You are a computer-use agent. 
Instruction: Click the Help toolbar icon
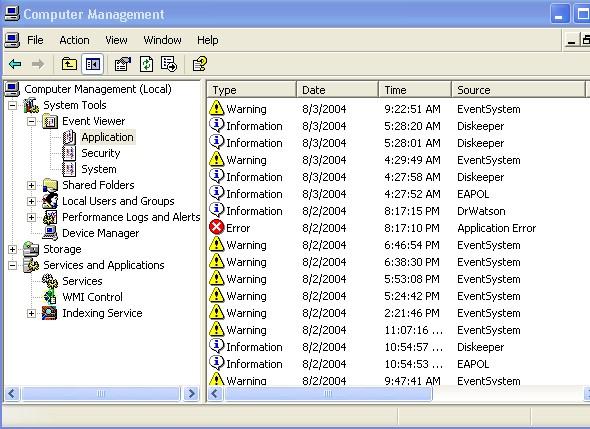[200, 64]
